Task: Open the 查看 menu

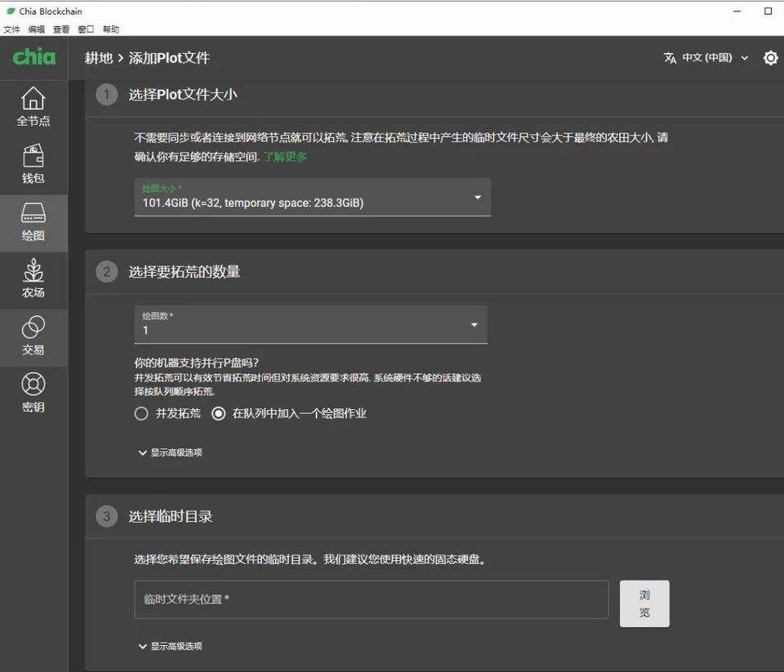Action: (x=61, y=29)
